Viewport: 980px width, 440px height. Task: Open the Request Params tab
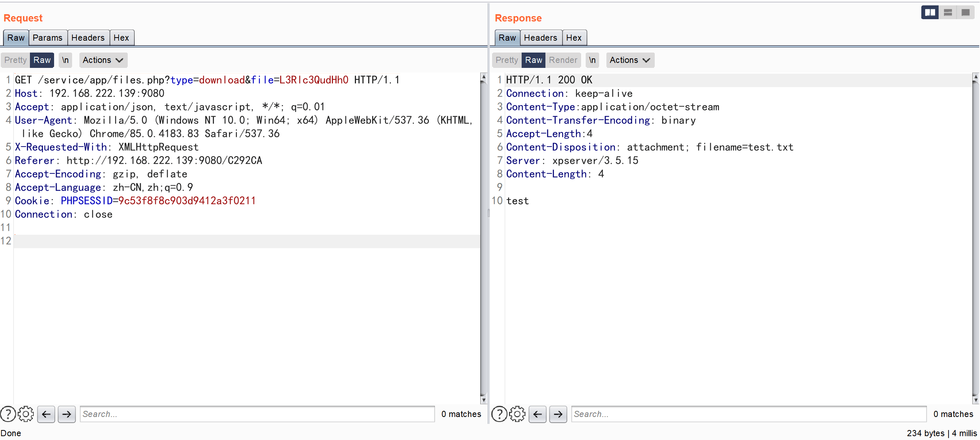click(x=48, y=38)
